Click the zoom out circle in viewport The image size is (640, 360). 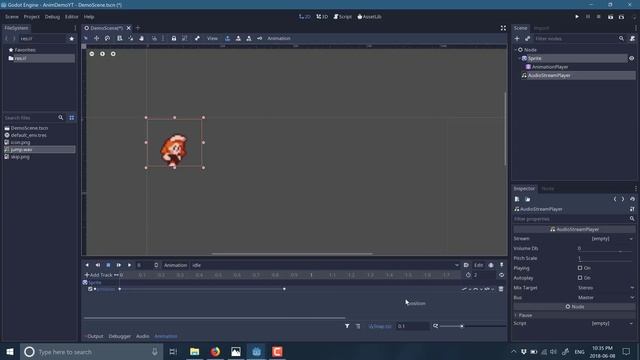click(x=92, y=54)
